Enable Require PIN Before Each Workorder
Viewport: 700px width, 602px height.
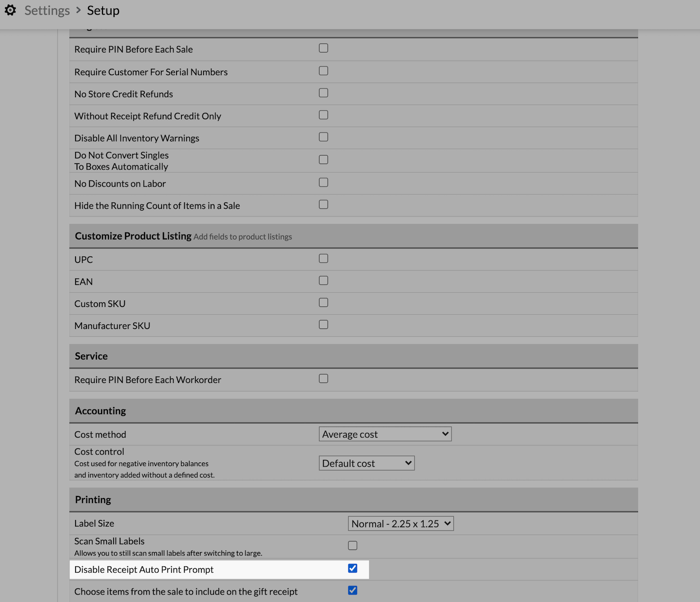pyautogui.click(x=323, y=378)
